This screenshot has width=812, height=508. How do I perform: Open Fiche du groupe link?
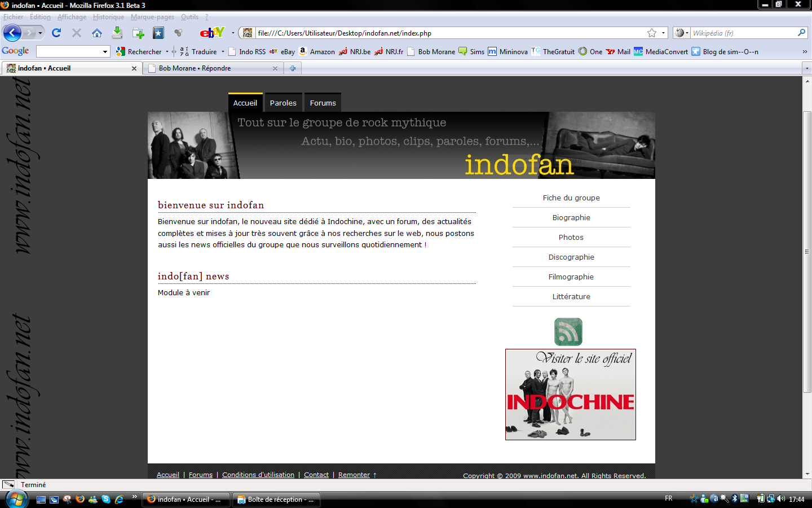coord(571,198)
